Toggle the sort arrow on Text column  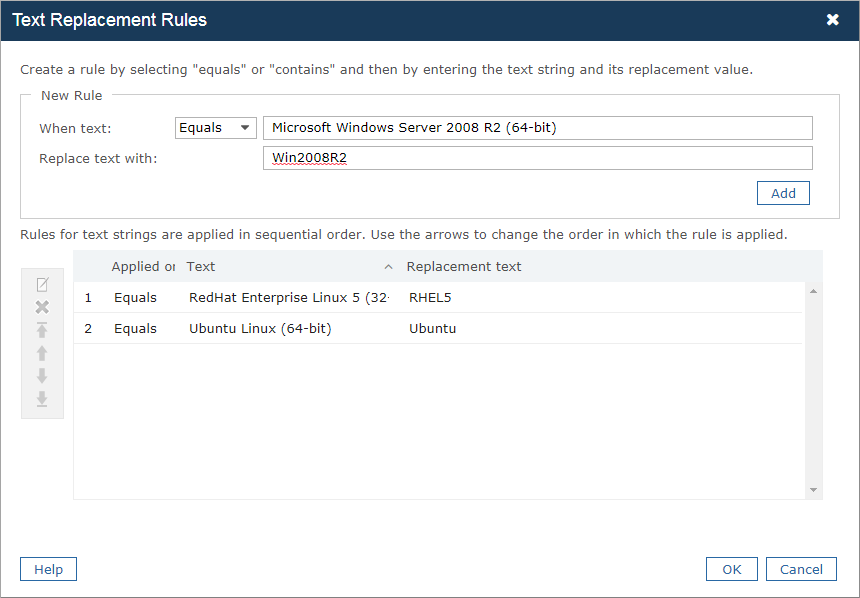[x=388, y=267]
